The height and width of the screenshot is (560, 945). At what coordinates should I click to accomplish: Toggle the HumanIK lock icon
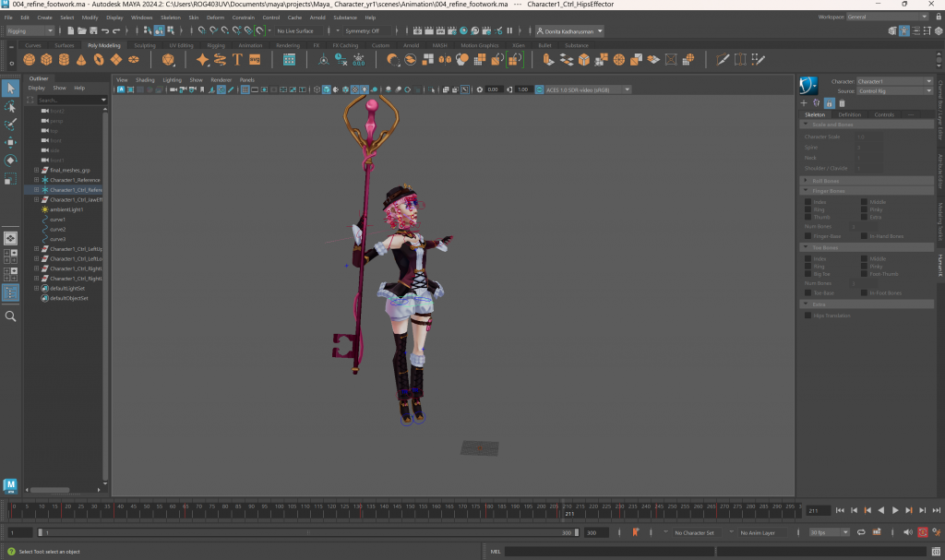point(830,103)
